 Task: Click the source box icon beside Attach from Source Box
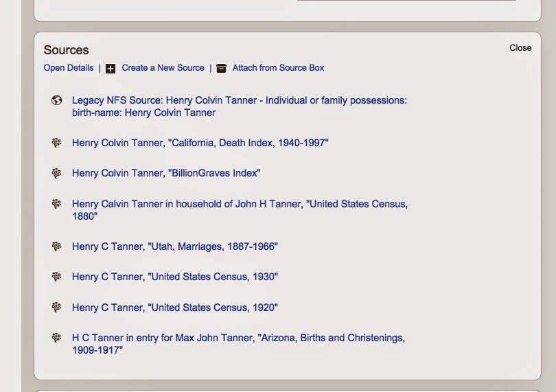pyautogui.click(x=221, y=68)
